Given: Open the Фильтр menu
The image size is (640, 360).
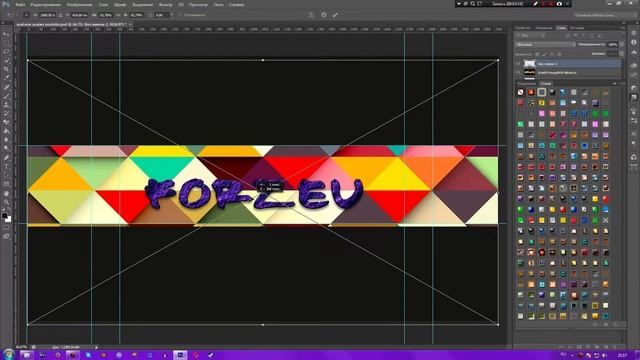Looking at the screenshot, I should (x=165, y=4).
